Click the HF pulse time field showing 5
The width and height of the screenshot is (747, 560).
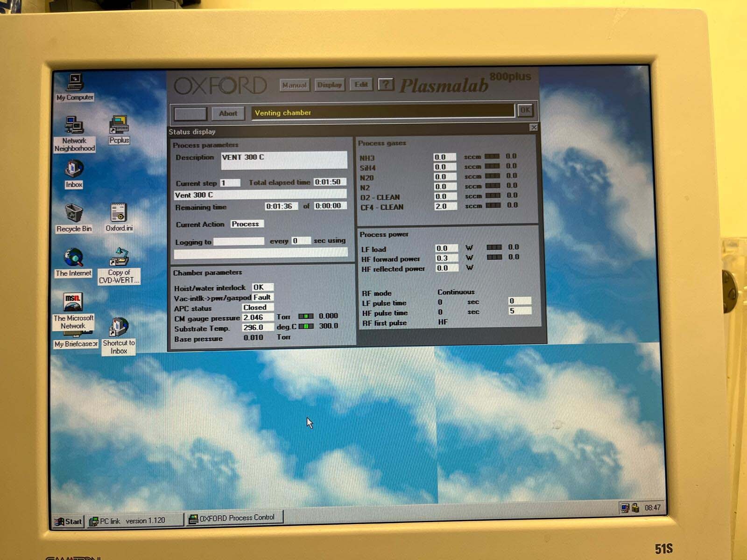(520, 311)
